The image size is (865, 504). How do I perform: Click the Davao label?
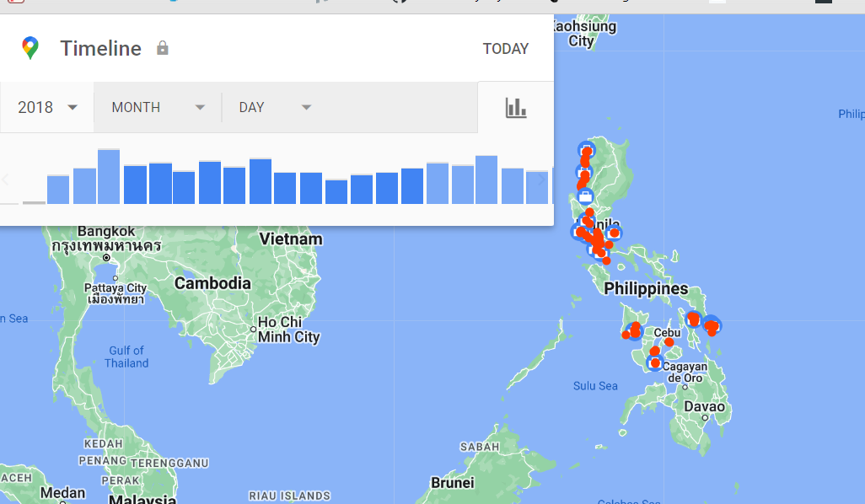pyautogui.click(x=704, y=406)
